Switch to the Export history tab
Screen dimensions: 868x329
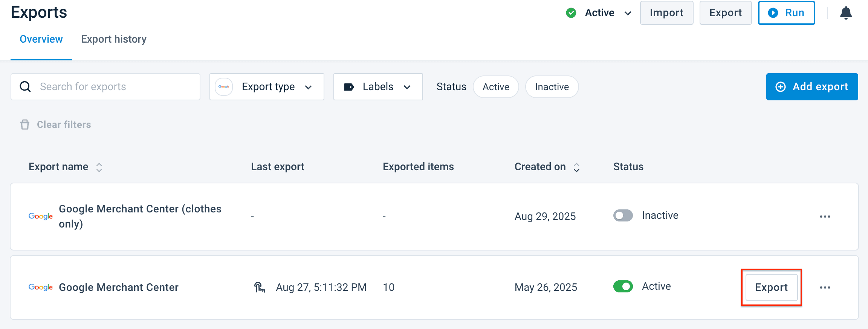pyautogui.click(x=114, y=39)
